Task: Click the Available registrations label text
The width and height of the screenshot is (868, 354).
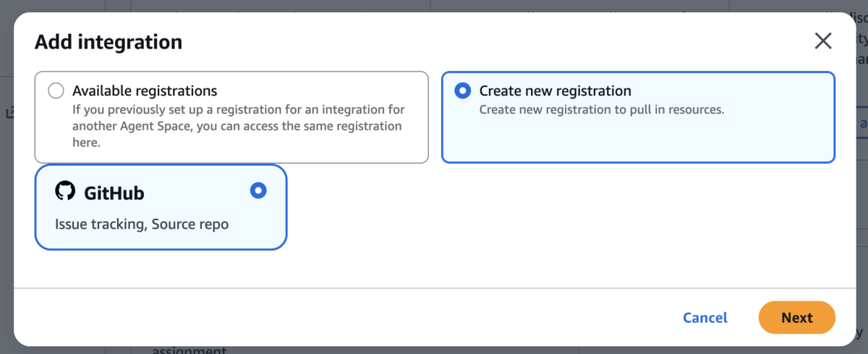Action: pyautogui.click(x=145, y=91)
